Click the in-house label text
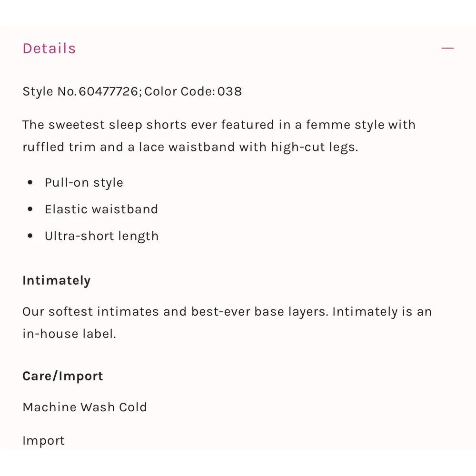476x476 pixels. tap(69, 334)
